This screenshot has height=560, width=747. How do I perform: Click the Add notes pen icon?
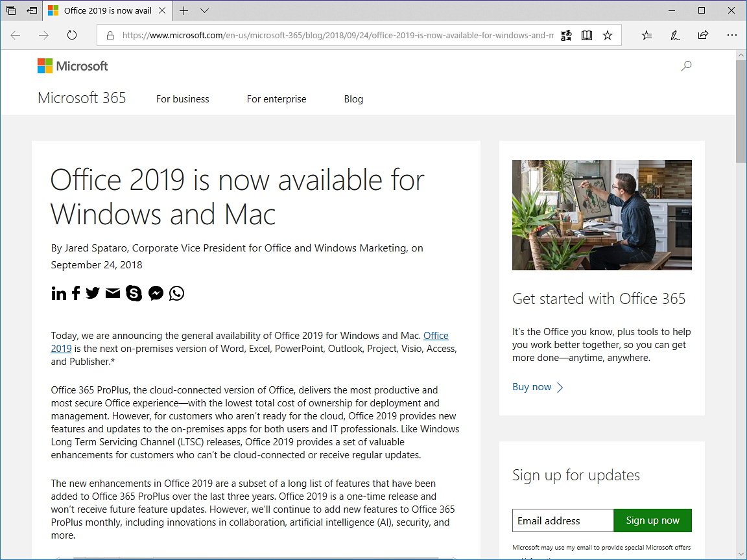674,35
